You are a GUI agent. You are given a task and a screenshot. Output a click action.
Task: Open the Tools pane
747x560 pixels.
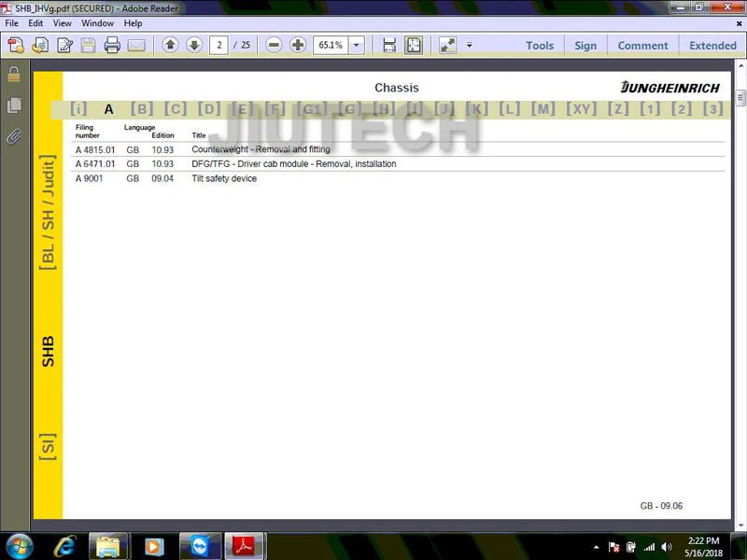[540, 45]
